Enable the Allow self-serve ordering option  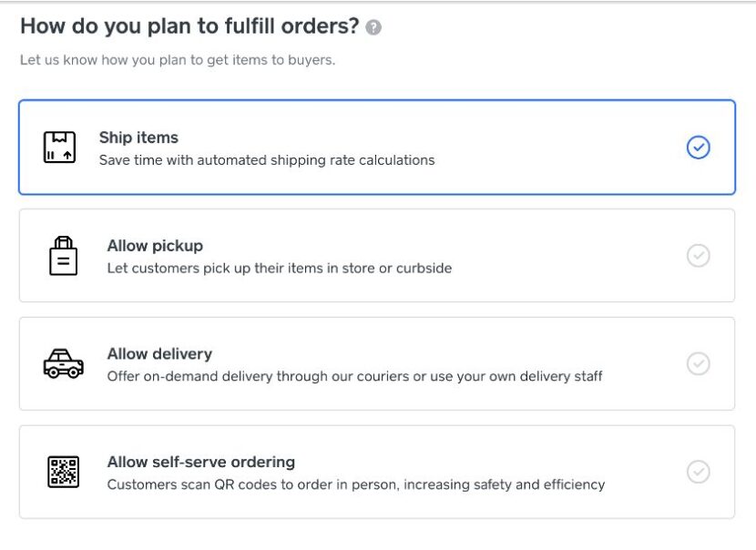378,472
